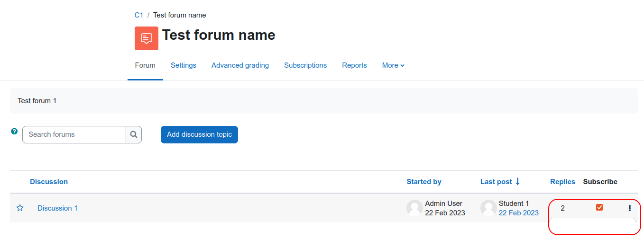Go to the Subscriptions tab
The width and height of the screenshot is (644, 239).
pyautogui.click(x=305, y=65)
